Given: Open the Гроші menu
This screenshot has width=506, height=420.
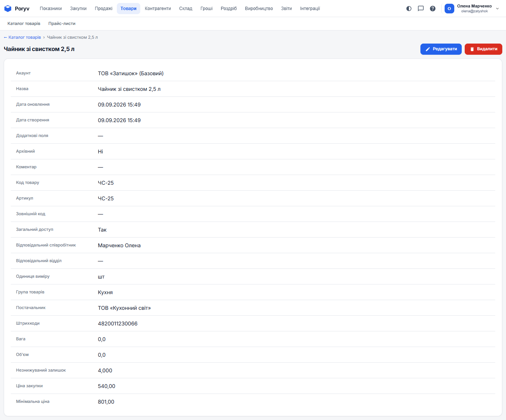Looking at the screenshot, I should 206,9.
